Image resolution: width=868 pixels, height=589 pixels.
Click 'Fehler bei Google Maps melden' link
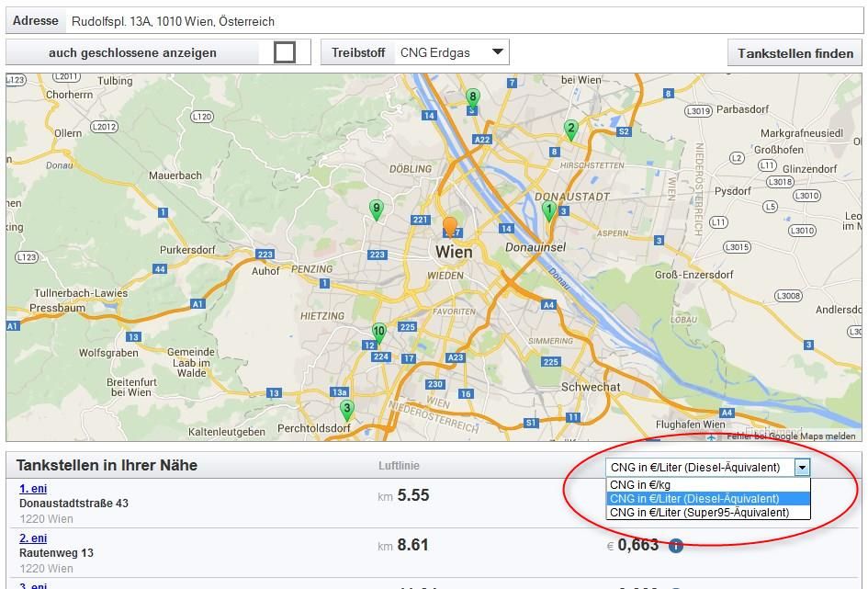[x=791, y=436]
